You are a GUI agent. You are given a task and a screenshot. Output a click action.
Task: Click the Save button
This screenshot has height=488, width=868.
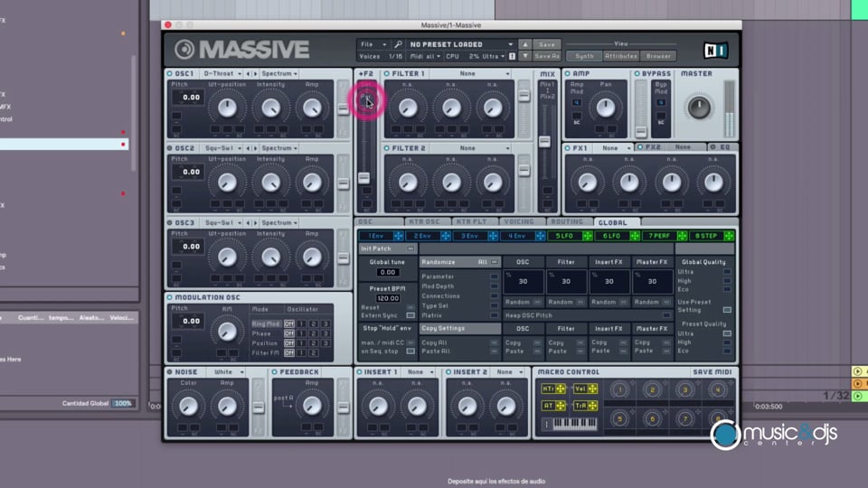546,44
